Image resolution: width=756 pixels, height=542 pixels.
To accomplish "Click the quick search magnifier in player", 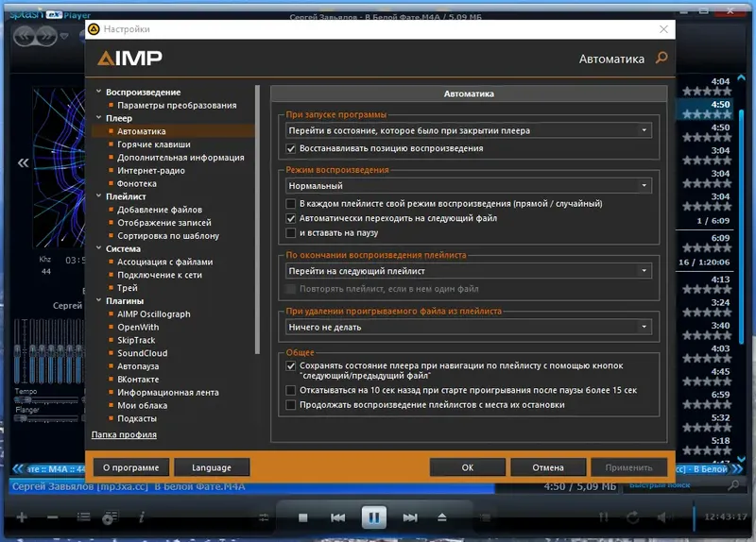I will pos(733,485).
